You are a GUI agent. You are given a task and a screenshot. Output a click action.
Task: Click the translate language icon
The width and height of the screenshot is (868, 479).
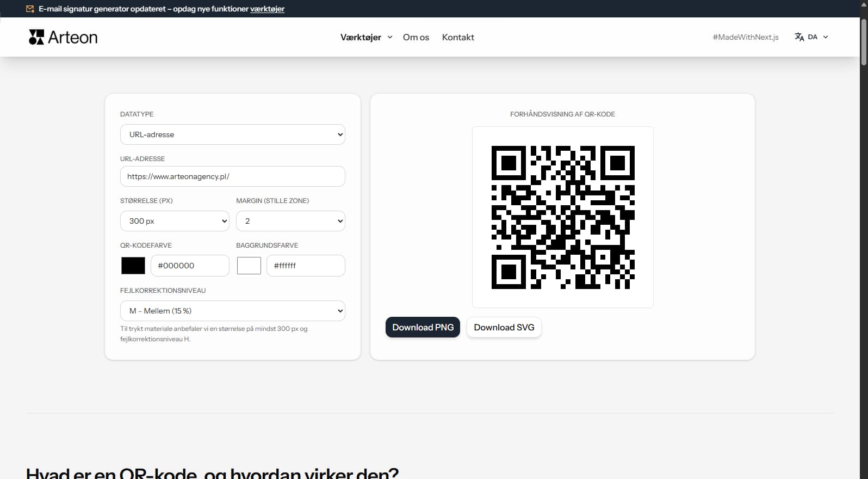coord(799,37)
